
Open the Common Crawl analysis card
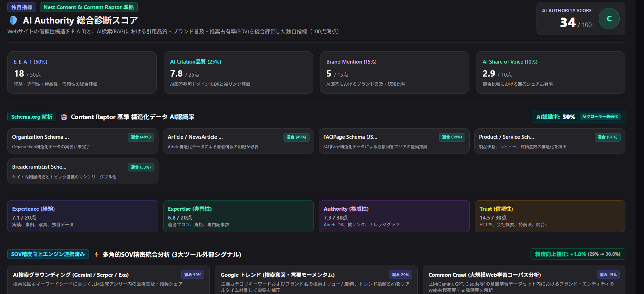click(524, 280)
